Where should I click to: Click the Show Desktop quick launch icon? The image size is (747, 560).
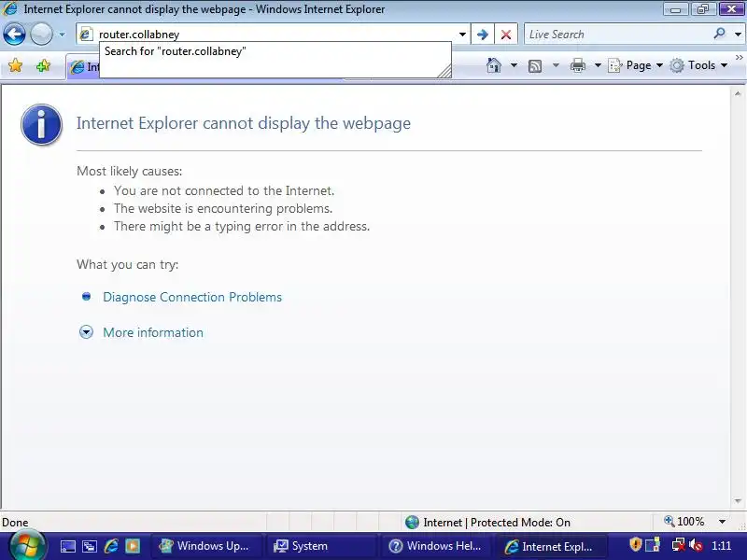67,546
